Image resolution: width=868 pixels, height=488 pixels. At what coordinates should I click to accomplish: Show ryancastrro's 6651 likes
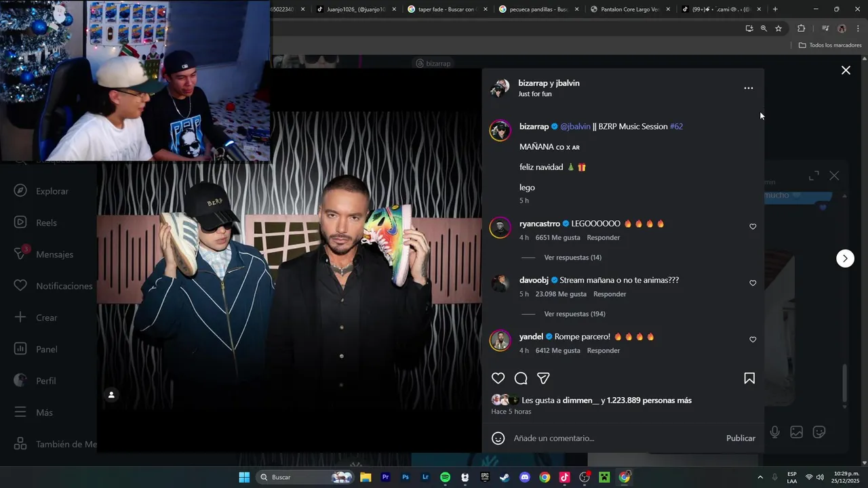click(x=557, y=238)
